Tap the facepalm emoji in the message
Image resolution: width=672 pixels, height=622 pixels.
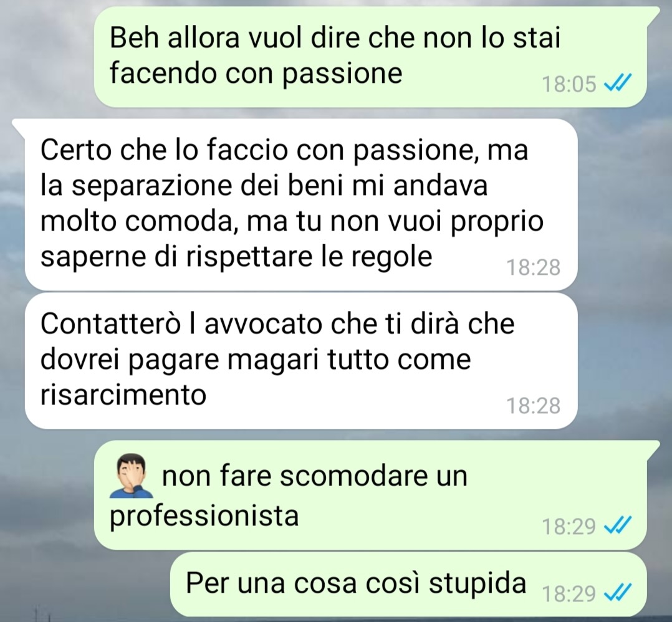[x=132, y=476]
